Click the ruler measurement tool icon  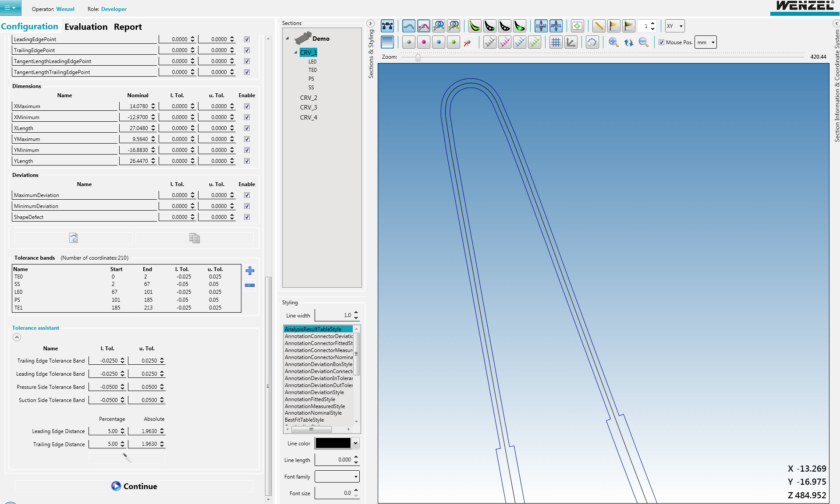599,26
